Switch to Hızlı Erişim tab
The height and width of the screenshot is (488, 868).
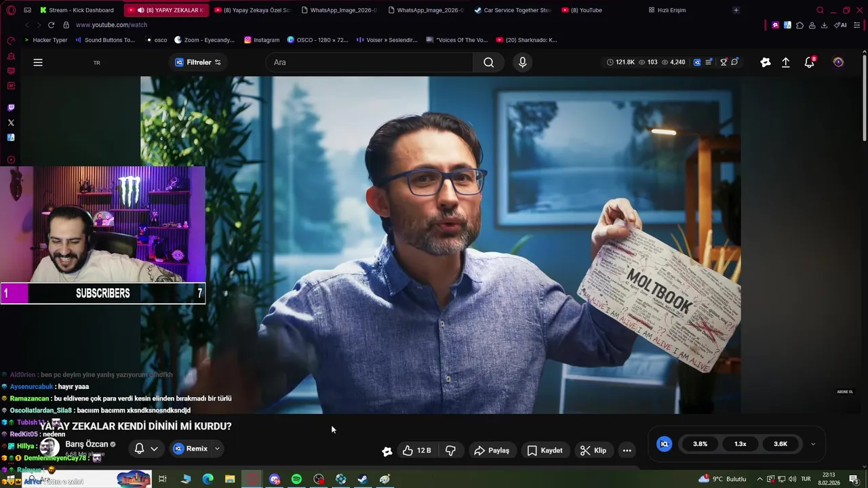667,10
